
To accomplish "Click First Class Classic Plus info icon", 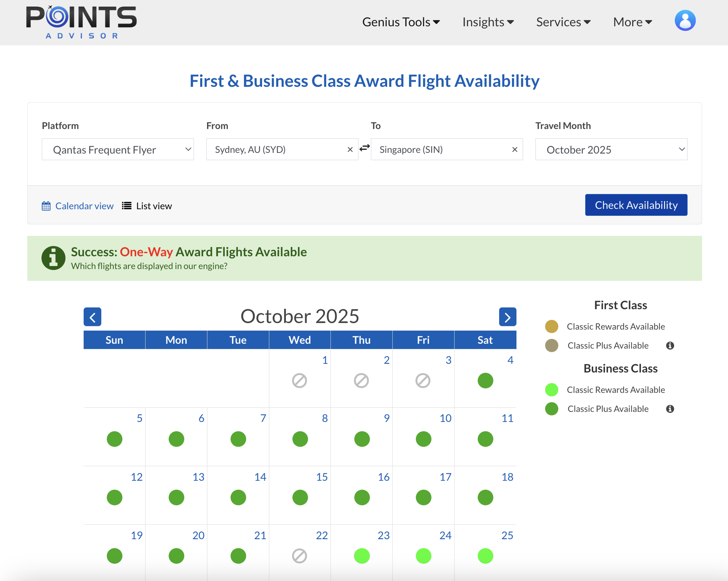I will (670, 345).
